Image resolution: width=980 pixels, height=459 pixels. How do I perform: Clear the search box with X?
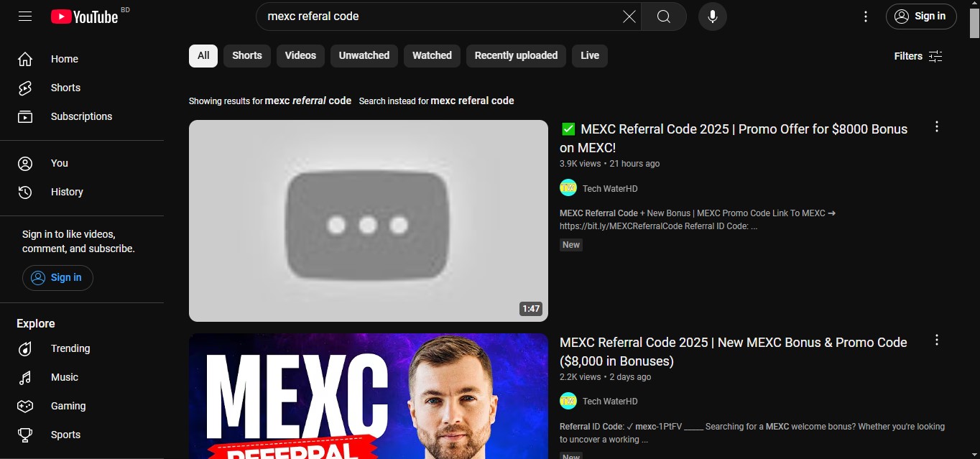(x=629, y=17)
